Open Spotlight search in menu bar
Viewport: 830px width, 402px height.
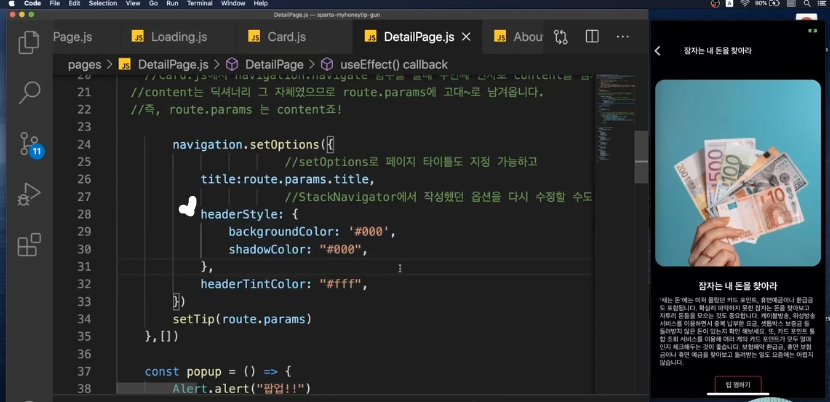[x=807, y=3]
